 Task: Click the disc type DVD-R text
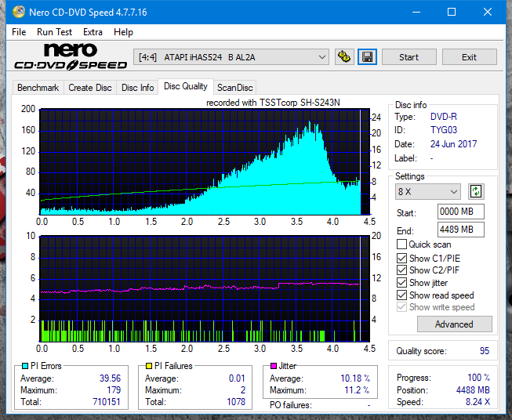tap(444, 117)
